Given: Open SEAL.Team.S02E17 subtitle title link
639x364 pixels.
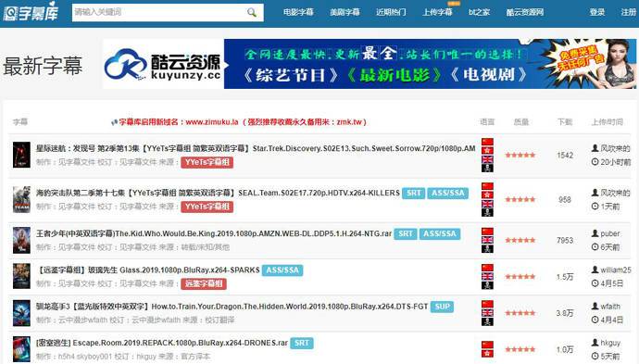Looking at the screenshot, I should 218,193.
